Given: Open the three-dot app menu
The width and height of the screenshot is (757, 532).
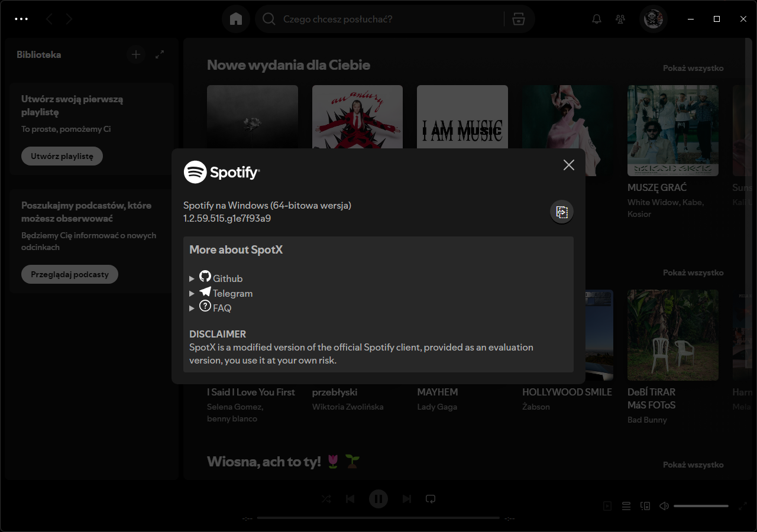Looking at the screenshot, I should [x=21, y=19].
